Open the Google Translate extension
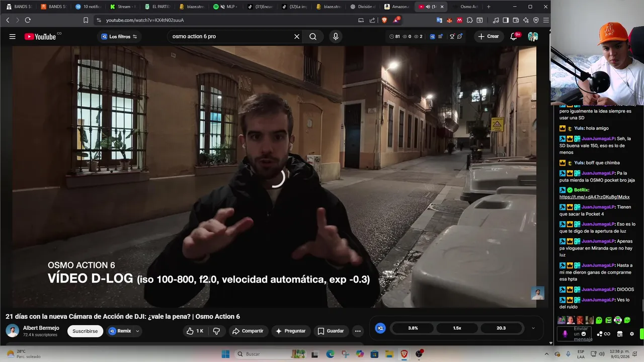The height and width of the screenshot is (362, 644). [439, 20]
